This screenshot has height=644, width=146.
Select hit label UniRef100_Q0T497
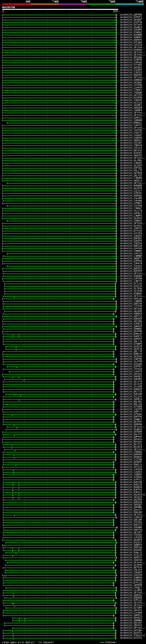pos(131,25)
